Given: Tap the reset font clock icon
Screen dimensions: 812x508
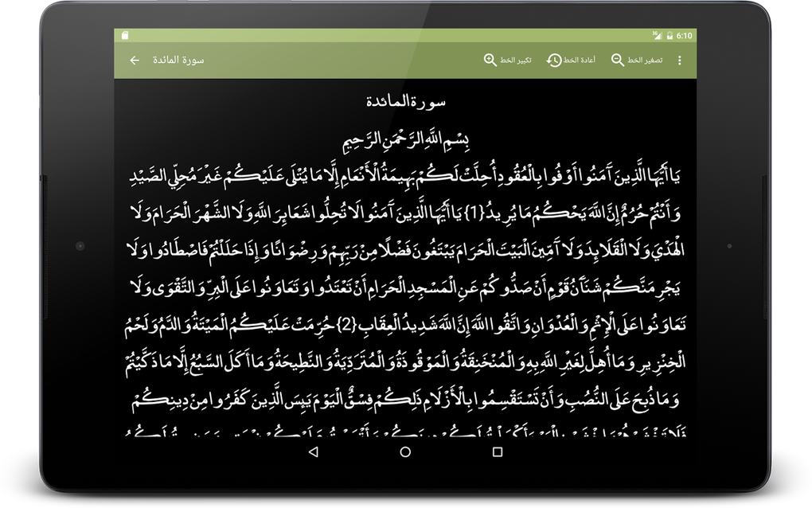Looking at the screenshot, I should [x=554, y=60].
